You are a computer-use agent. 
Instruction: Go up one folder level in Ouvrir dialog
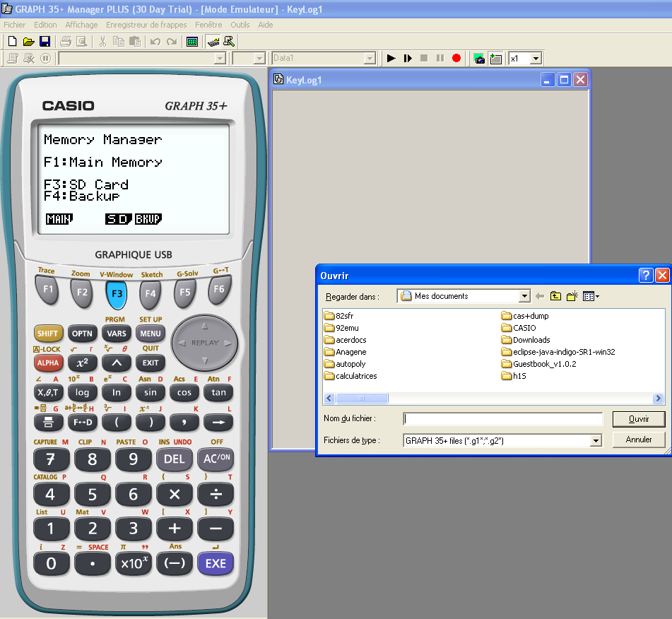tap(555, 296)
